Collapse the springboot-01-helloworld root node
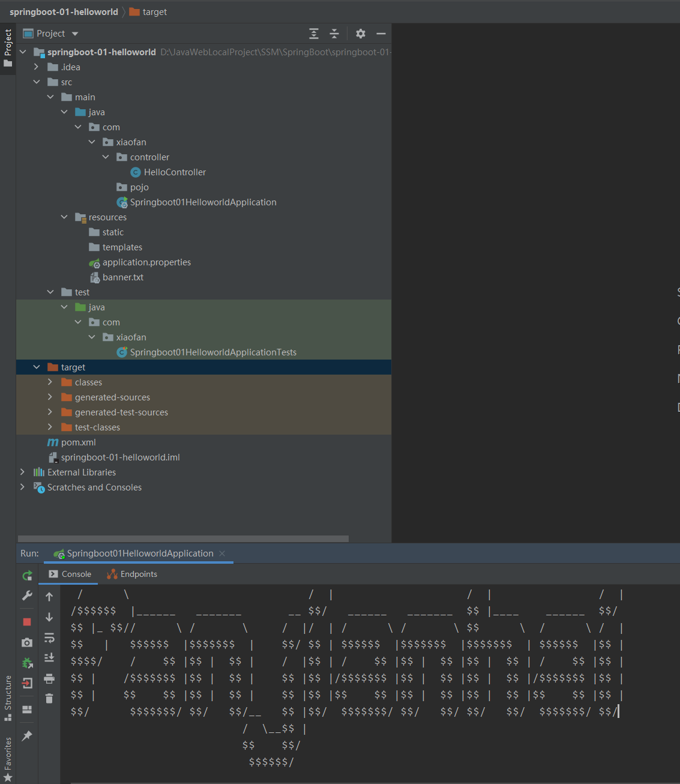680x784 pixels. click(23, 52)
